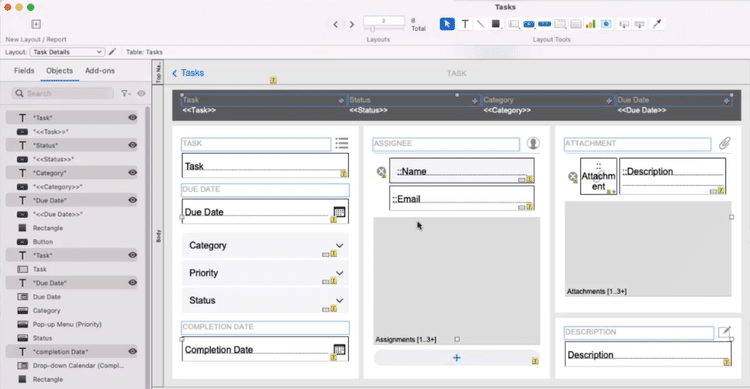The width and height of the screenshot is (750, 389).
Task: Switch to the Fields tab
Action: tap(24, 71)
